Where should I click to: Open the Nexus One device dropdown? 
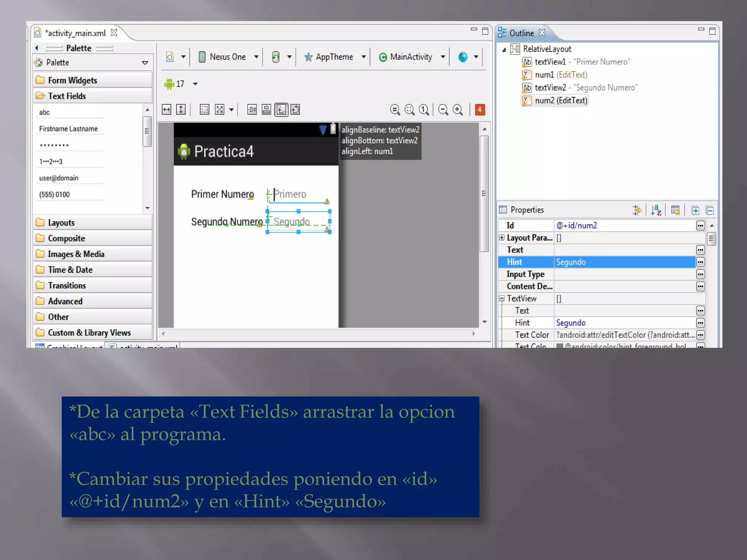(228, 57)
